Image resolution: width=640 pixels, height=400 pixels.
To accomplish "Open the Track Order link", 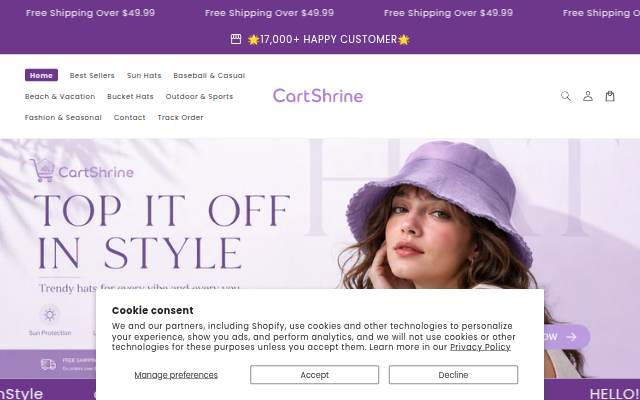I will pyautogui.click(x=180, y=118).
